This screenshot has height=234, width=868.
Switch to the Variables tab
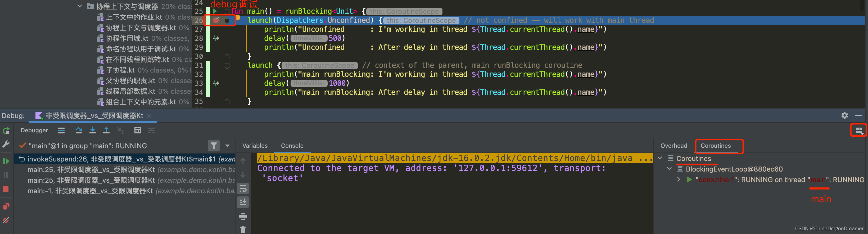pos(255,146)
